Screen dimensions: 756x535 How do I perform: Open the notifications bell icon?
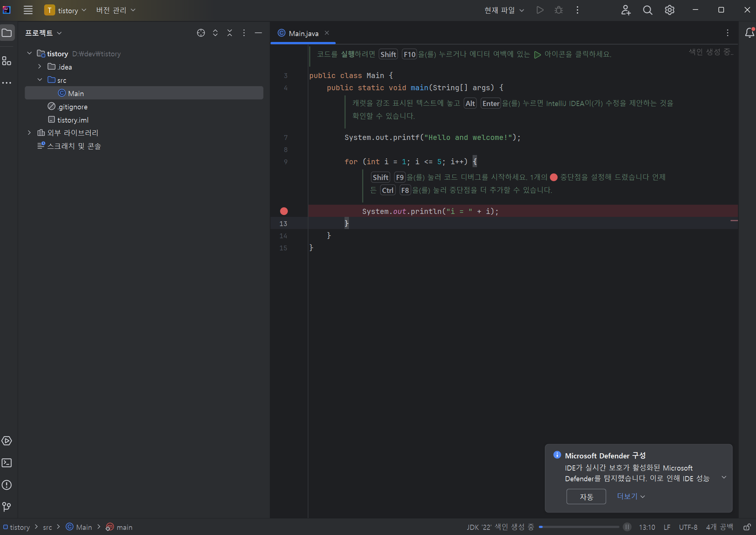coord(749,33)
